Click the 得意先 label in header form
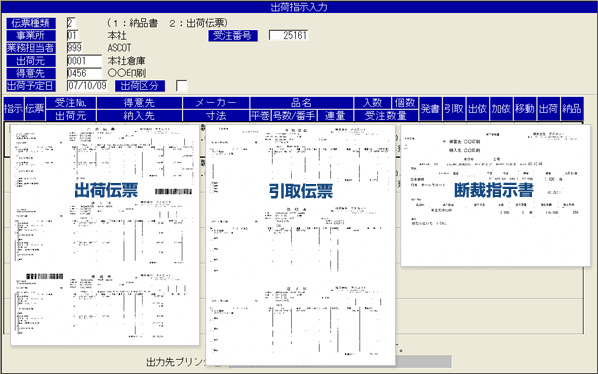Image resolution: width=598 pixels, height=374 pixels. click(x=31, y=73)
